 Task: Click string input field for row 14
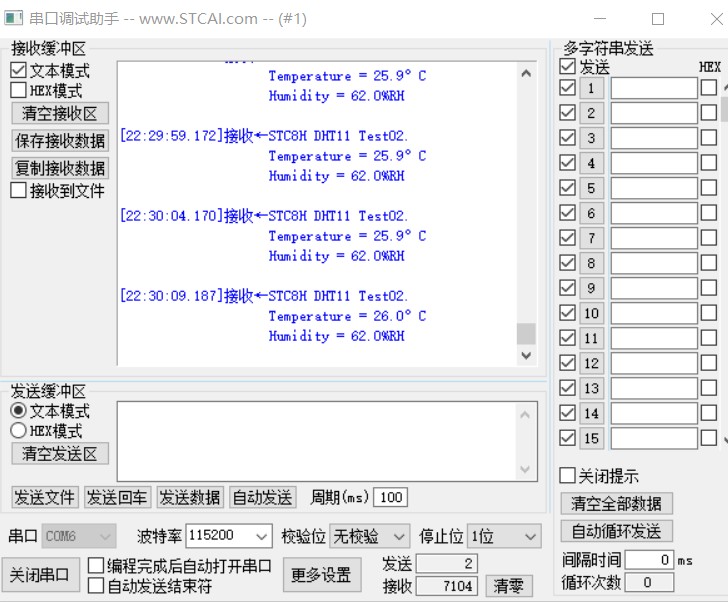pos(654,413)
